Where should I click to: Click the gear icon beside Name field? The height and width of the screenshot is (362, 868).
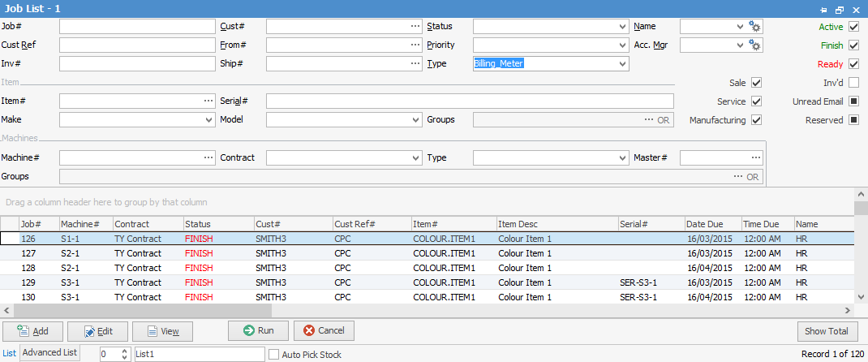tap(756, 27)
